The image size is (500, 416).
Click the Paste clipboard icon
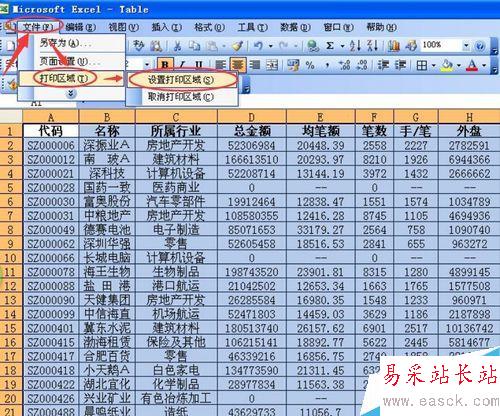point(211,46)
